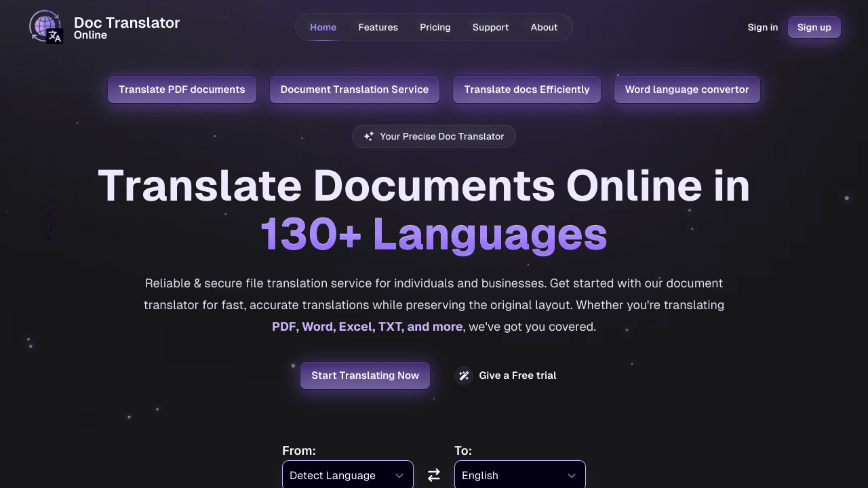The width and height of the screenshot is (868, 488).
Task: Click the Document Translation Service badge
Action: 354,89
